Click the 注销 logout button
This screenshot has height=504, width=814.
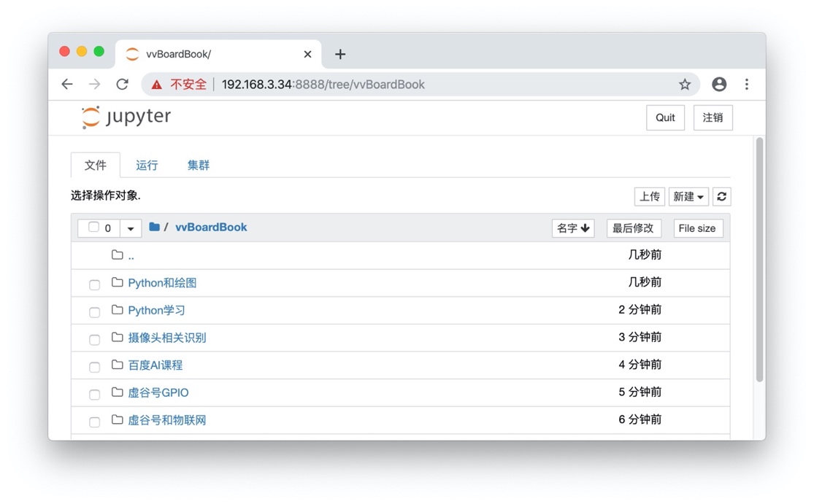tap(713, 117)
